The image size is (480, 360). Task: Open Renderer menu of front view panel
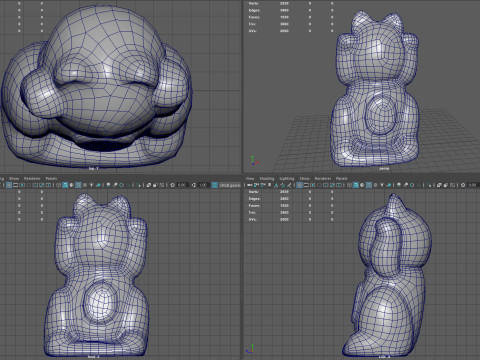(32, 179)
